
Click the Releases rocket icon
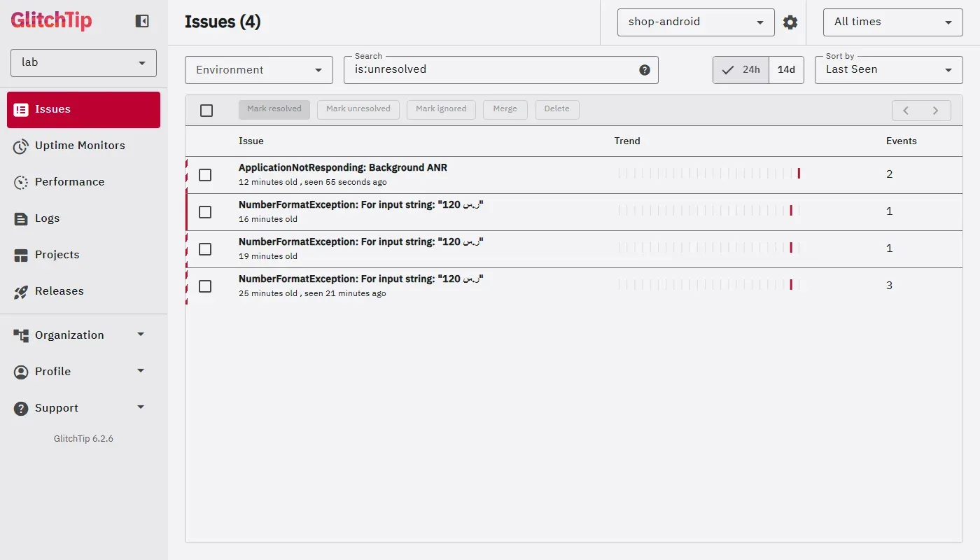[x=21, y=292]
